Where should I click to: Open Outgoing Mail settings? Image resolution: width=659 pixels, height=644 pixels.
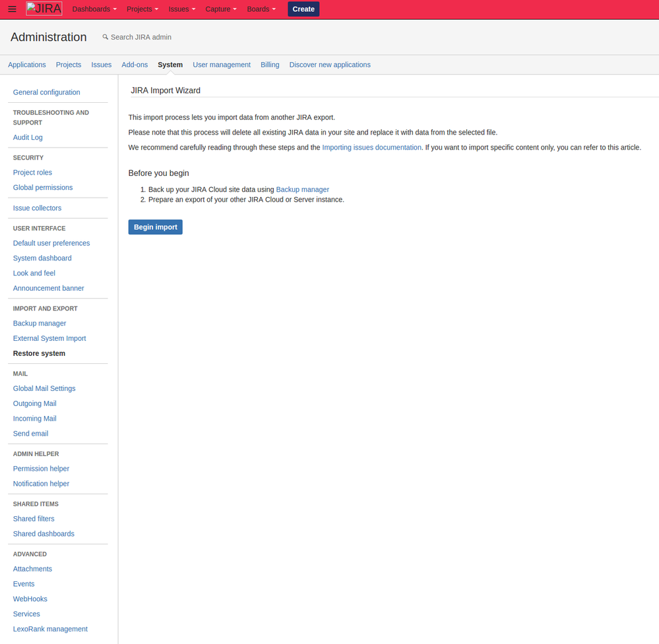pos(34,403)
